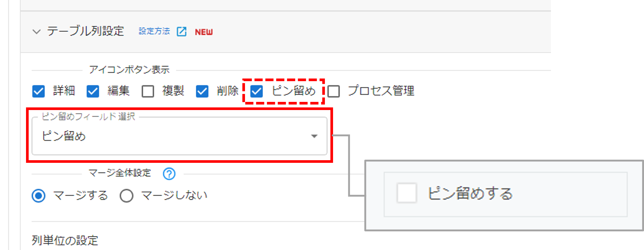This screenshot has height=250, width=644.
Task: Click the NEW badge next to 設定方法
Action: point(203,32)
